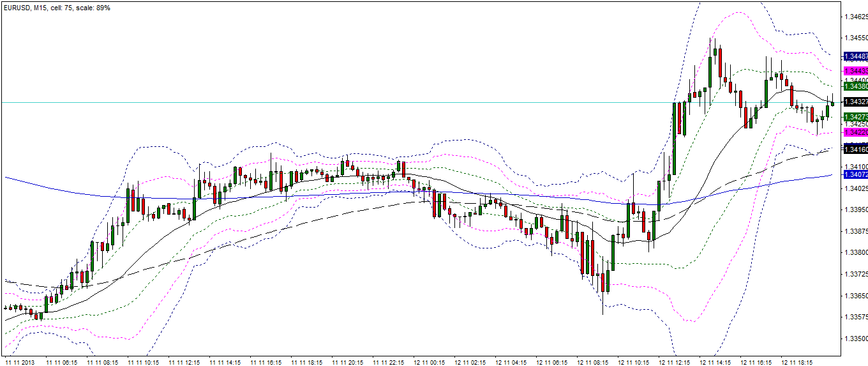Select the 11 11 18:15 time label
The image size is (868, 366).
(306, 362)
